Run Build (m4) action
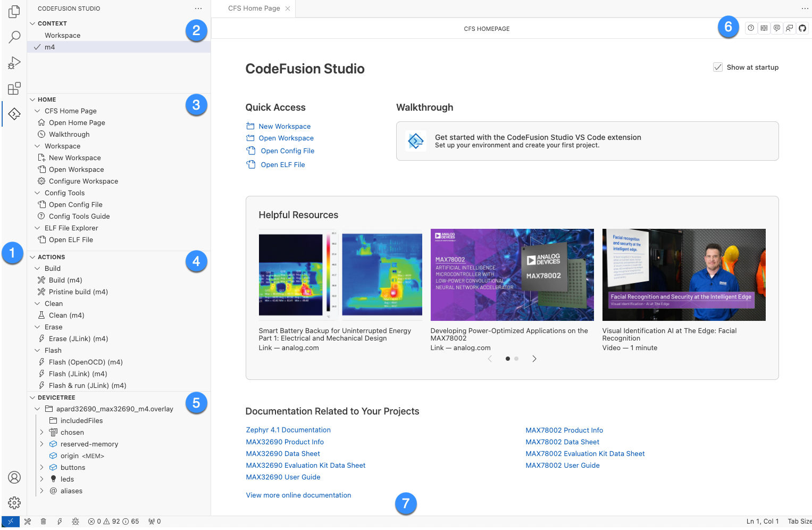 point(65,280)
